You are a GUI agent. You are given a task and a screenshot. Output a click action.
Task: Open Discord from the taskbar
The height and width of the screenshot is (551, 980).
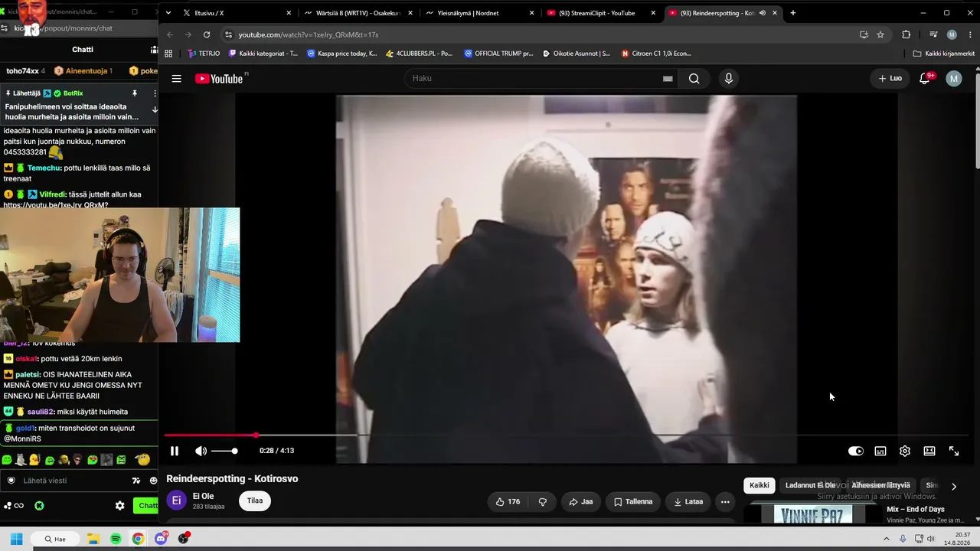pyautogui.click(x=161, y=539)
